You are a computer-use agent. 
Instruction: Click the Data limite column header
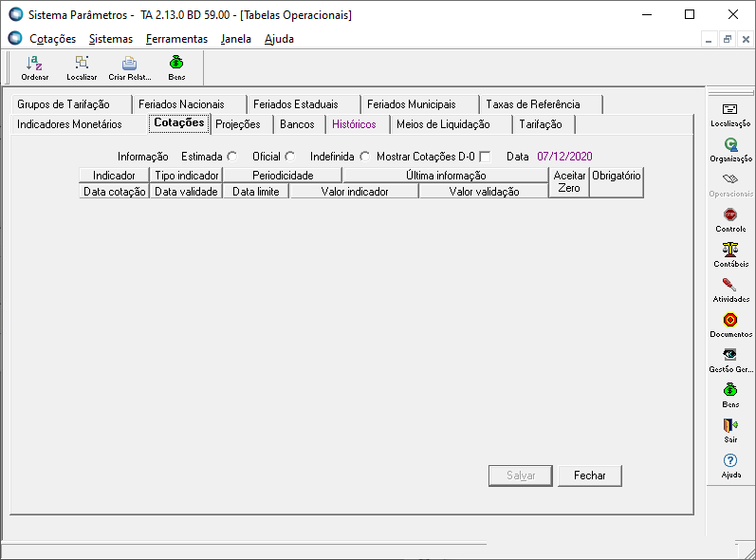[255, 191]
